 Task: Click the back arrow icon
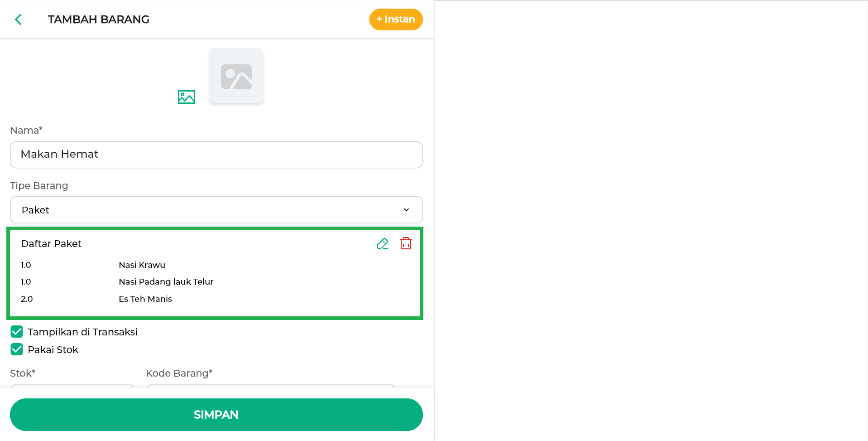click(18, 19)
